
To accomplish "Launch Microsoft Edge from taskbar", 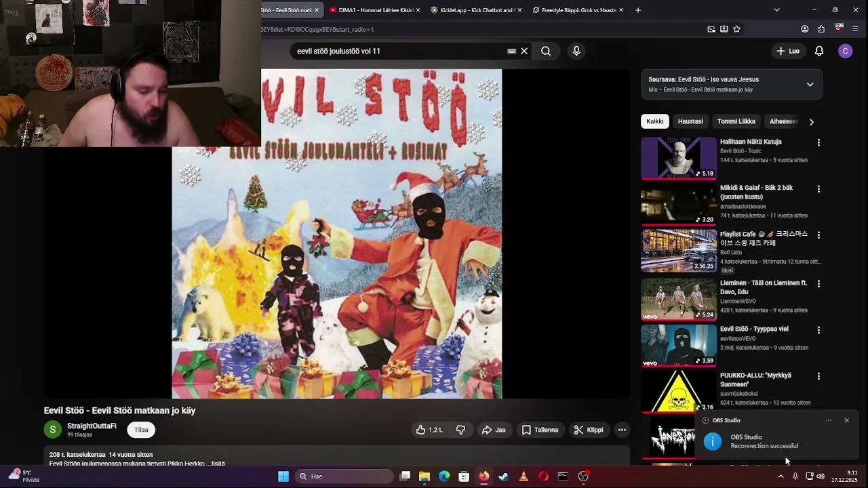I will 444,476.
